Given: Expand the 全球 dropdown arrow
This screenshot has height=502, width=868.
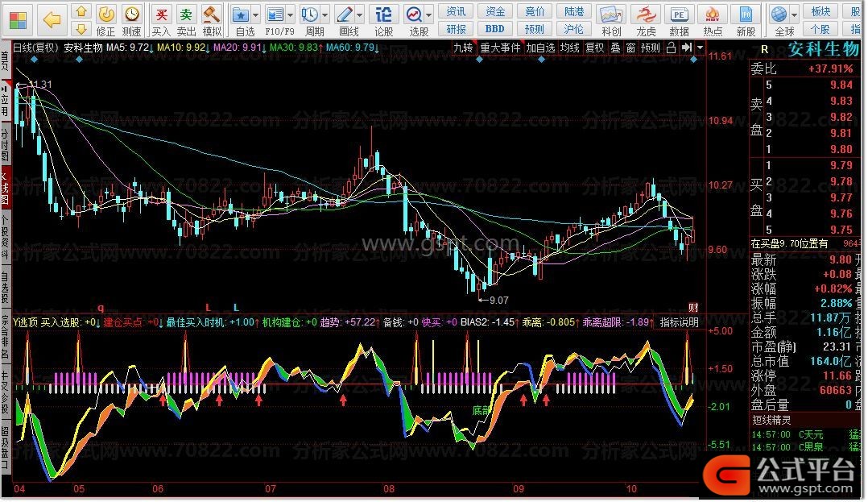Looking at the screenshot, I should coord(795,15).
